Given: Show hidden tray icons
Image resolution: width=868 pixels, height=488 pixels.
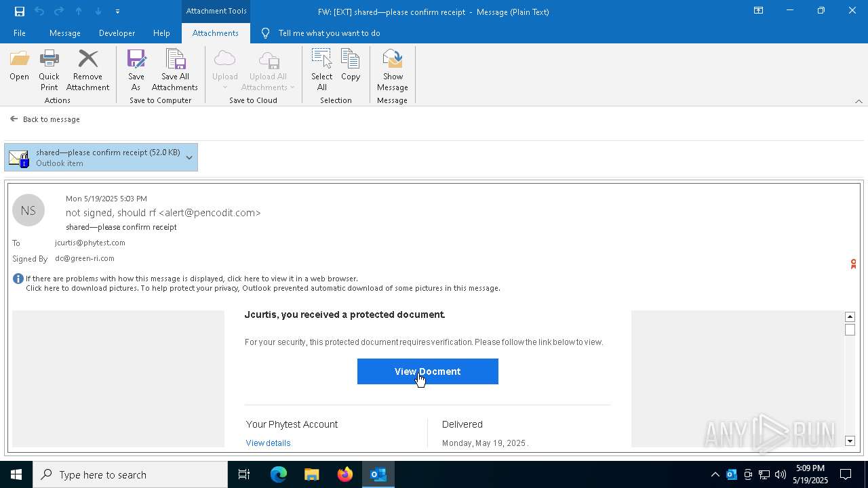Looking at the screenshot, I should 715,474.
